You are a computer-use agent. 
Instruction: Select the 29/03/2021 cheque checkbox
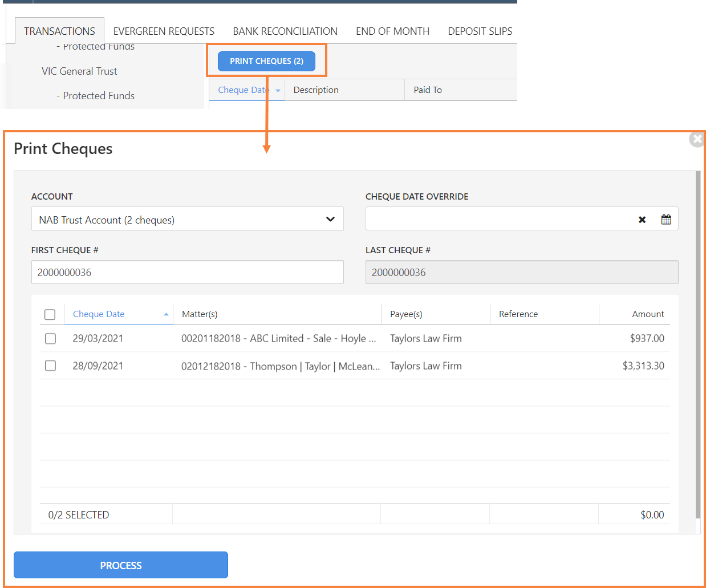[x=51, y=339]
